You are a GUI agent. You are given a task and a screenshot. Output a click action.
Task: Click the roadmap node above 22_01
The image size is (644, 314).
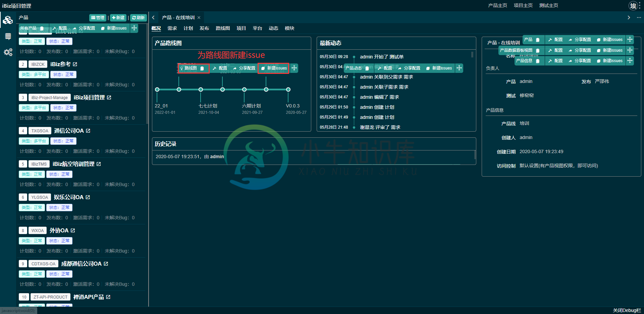click(157, 89)
